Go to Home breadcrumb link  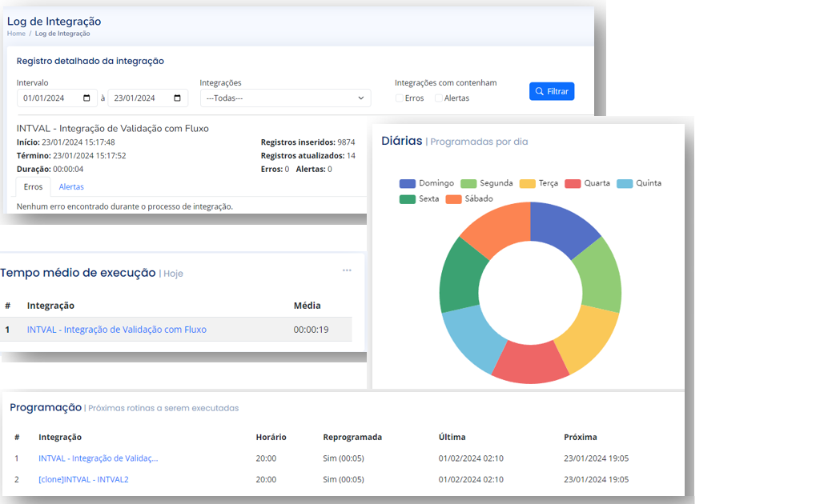16,34
